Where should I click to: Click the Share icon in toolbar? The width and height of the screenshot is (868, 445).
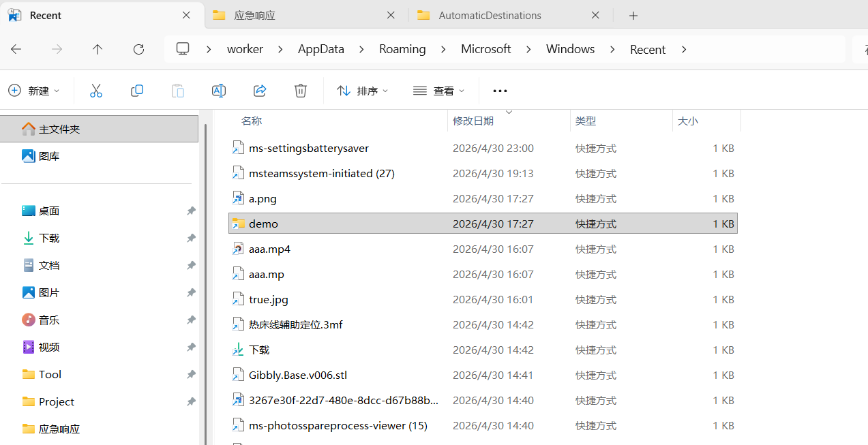pyautogui.click(x=260, y=91)
